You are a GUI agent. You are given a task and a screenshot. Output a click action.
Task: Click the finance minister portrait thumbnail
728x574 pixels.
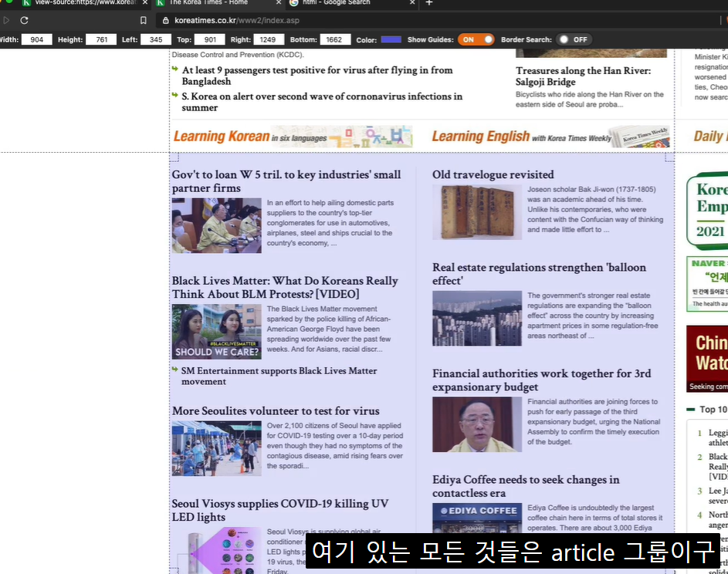[477, 424]
